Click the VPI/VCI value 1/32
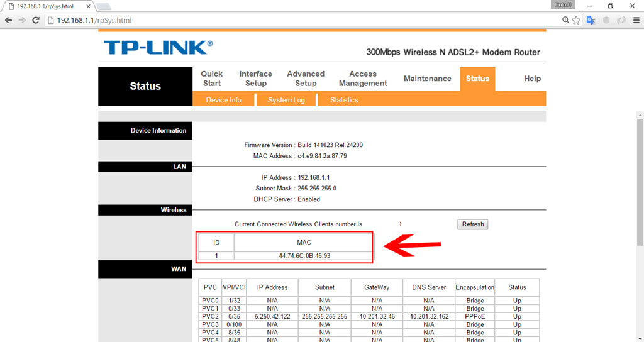644x342 pixels. pyautogui.click(x=234, y=301)
